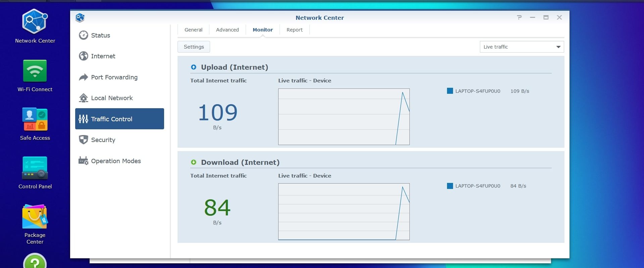Click the 84 B/s download legend value
The image size is (644, 268).
pyautogui.click(x=518, y=186)
